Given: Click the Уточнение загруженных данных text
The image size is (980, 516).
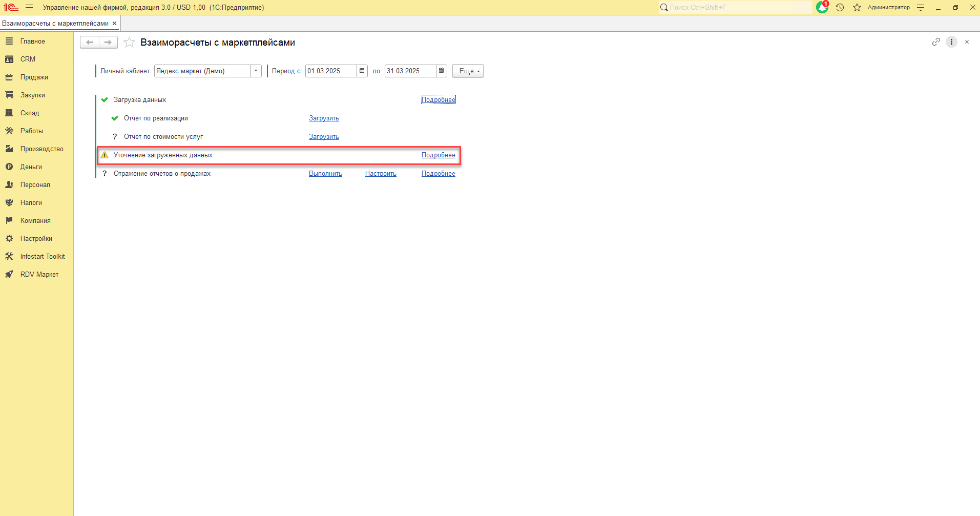Looking at the screenshot, I should click(163, 155).
